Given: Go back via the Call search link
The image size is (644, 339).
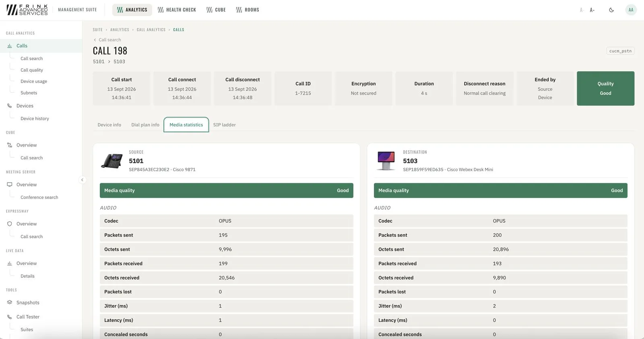Looking at the screenshot, I should click(x=107, y=40).
